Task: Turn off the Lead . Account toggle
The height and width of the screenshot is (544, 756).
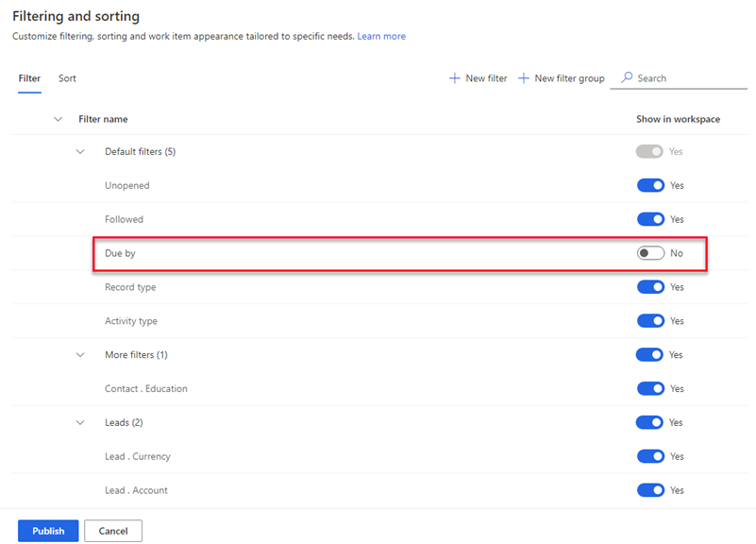Action: point(650,490)
